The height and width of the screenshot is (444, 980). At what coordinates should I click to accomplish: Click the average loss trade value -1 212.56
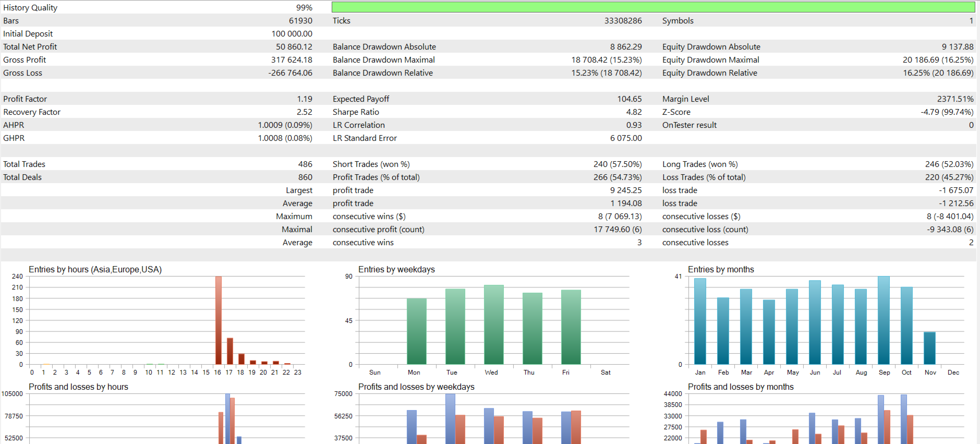(x=956, y=203)
